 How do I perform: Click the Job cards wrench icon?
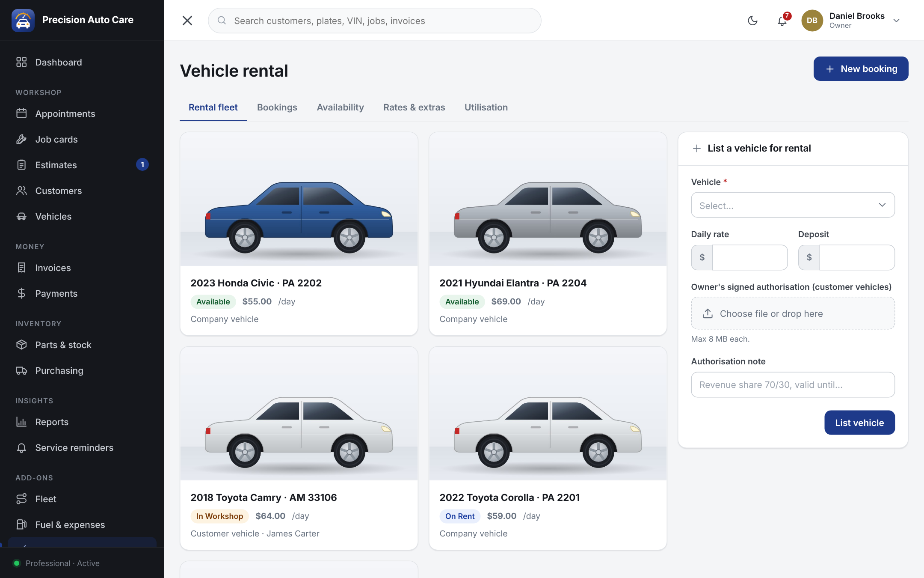click(x=21, y=139)
